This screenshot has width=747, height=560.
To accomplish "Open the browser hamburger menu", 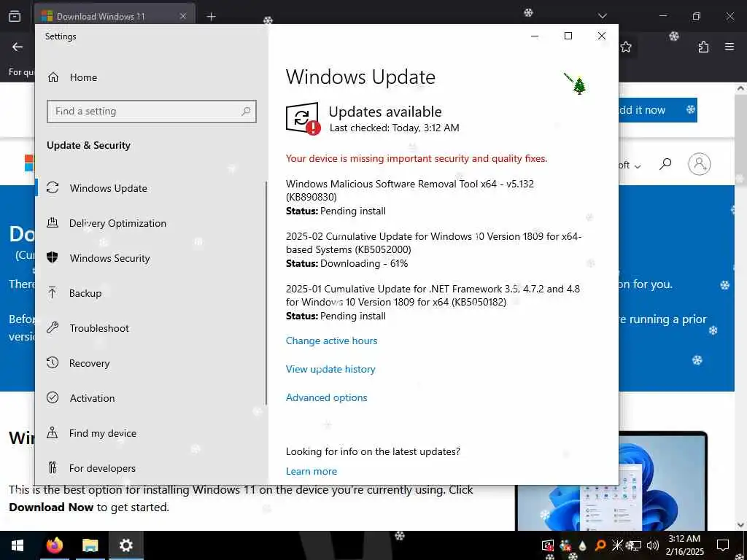I will pos(729,47).
